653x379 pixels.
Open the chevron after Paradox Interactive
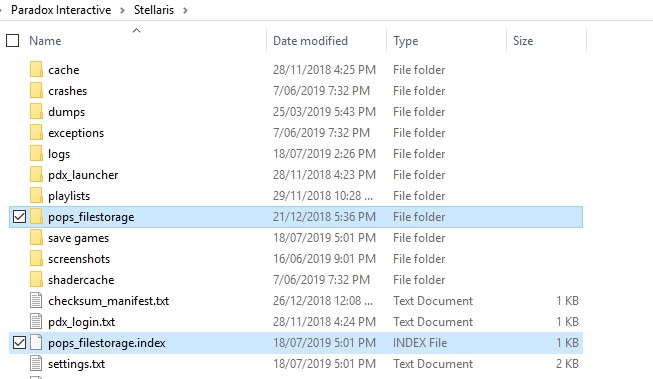pos(122,10)
